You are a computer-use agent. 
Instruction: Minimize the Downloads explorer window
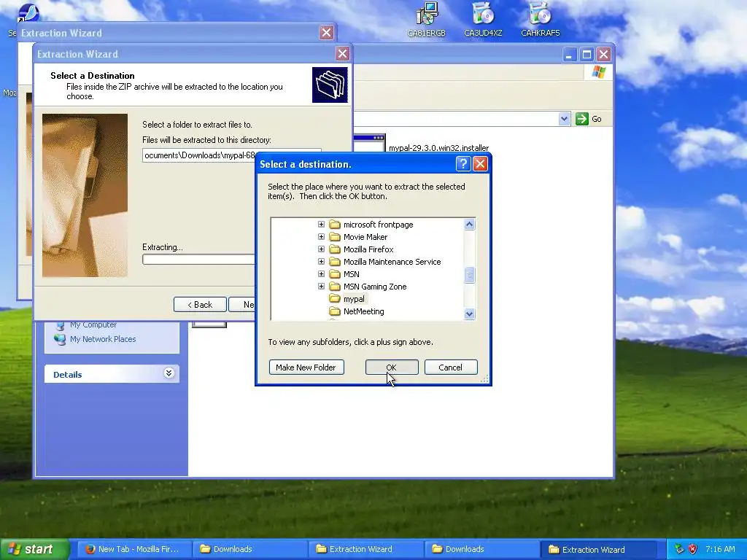point(569,54)
